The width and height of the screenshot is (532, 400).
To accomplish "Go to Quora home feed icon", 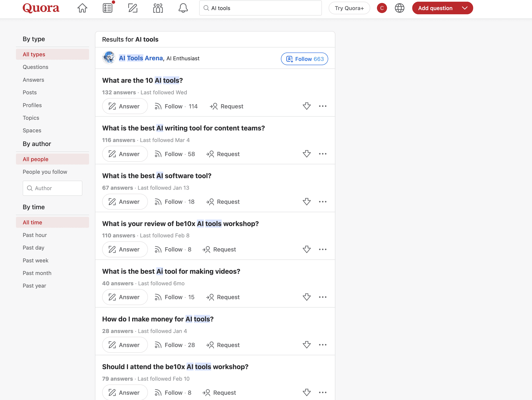I will click(x=82, y=8).
